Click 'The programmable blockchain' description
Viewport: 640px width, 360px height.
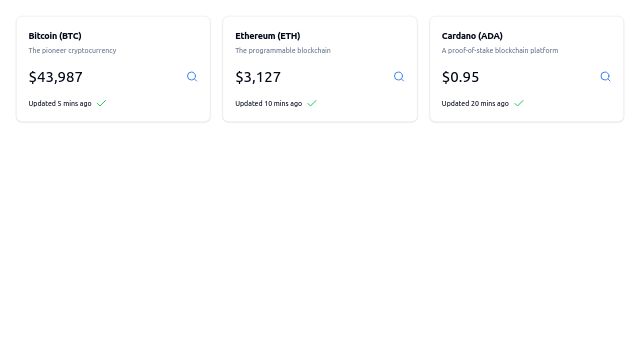[x=283, y=51]
